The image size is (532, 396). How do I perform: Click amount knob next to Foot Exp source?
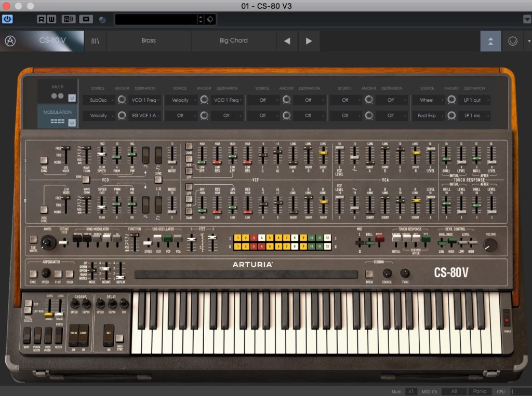(451, 115)
